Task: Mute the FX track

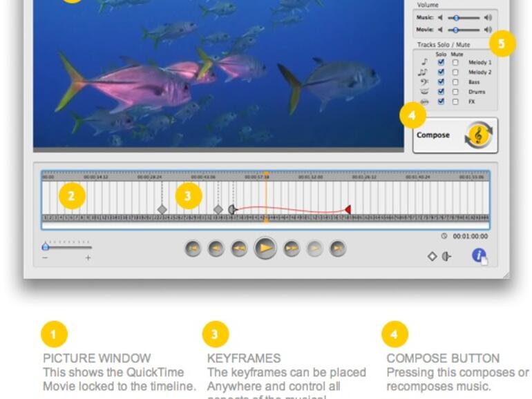Action: click(x=455, y=101)
